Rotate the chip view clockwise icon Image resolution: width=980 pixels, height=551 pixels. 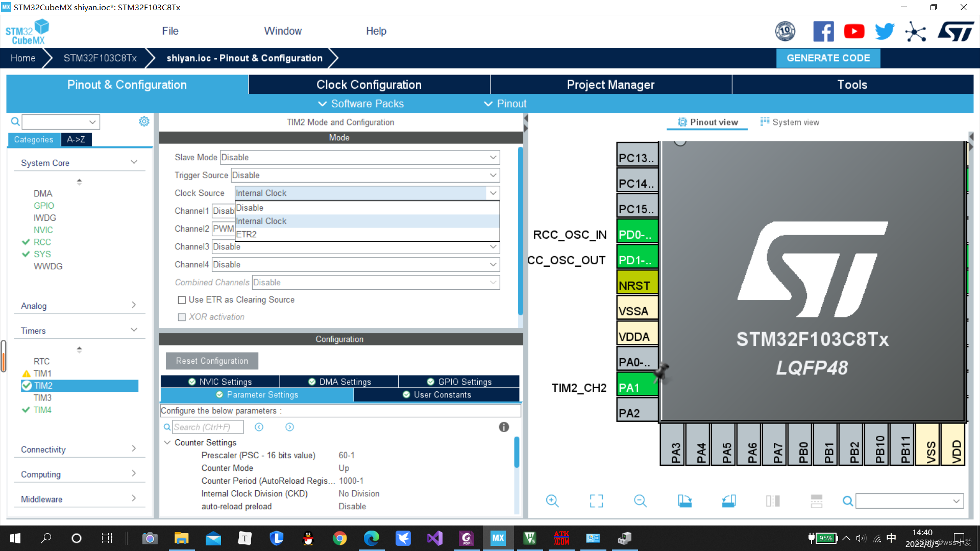(x=684, y=501)
